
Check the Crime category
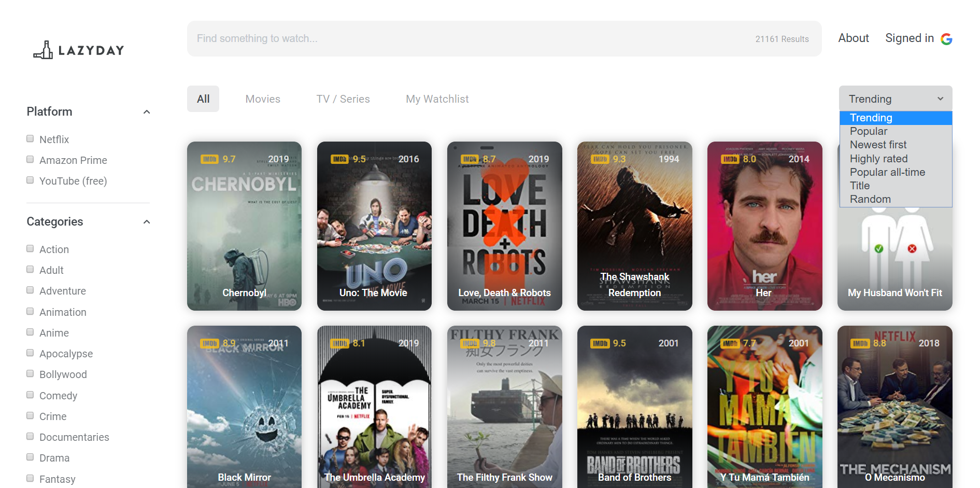(30, 415)
